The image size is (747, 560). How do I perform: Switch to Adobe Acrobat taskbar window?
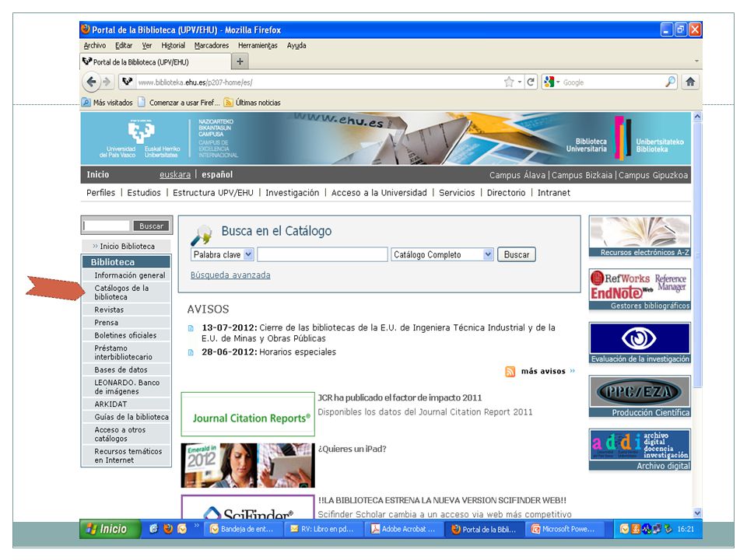click(x=404, y=529)
